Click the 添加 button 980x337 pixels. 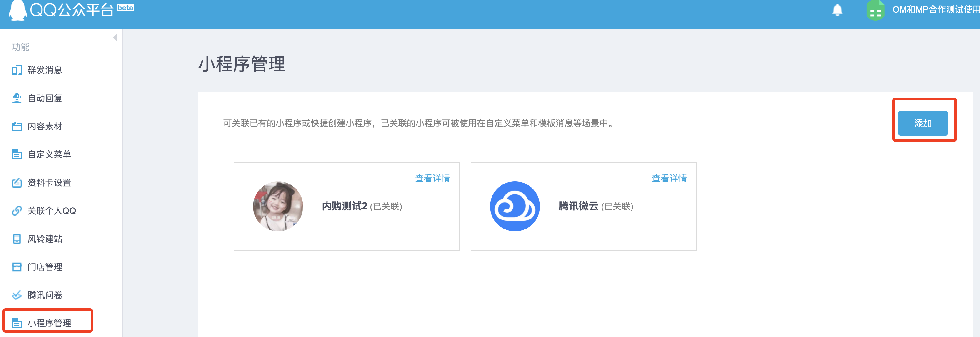[x=922, y=123]
